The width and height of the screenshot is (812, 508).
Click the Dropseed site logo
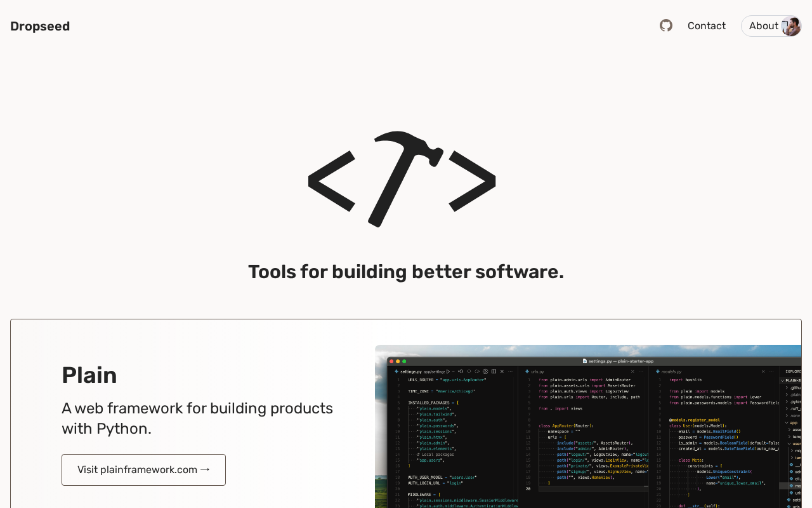tap(40, 26)
